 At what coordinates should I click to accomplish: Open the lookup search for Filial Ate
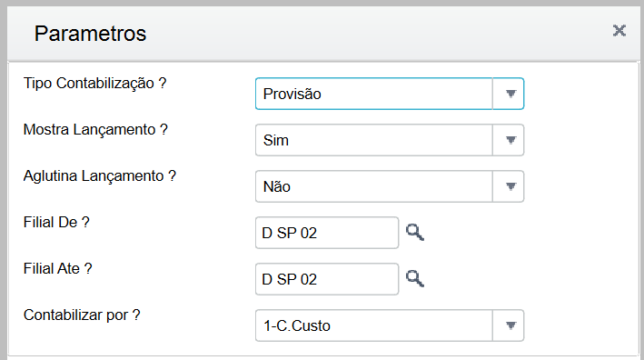(415, 279)
